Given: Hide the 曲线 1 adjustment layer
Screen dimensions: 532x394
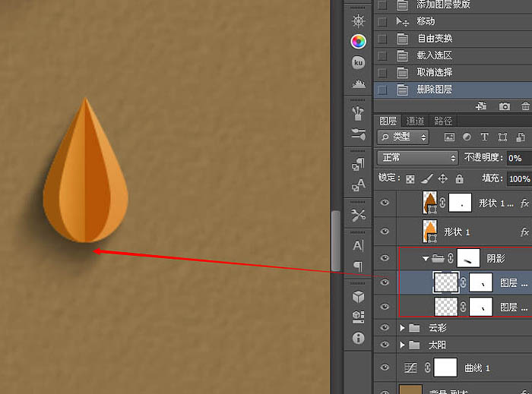Looking at the screenshot, I should pos(385,367).
